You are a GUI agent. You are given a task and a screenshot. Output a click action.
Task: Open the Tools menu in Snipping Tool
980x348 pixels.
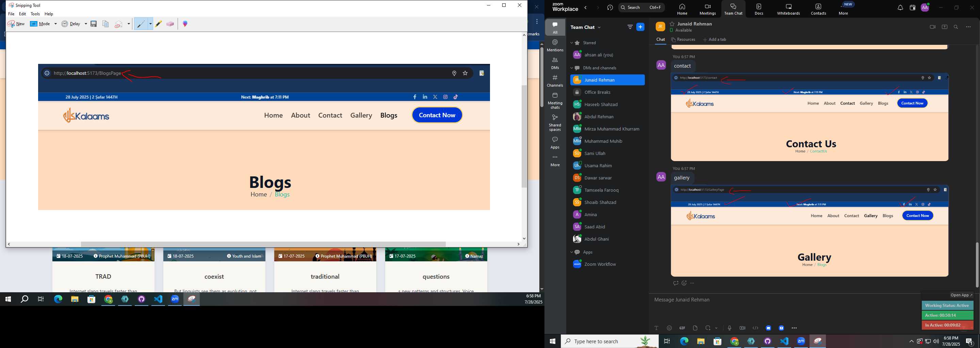(x=35, y=14)
